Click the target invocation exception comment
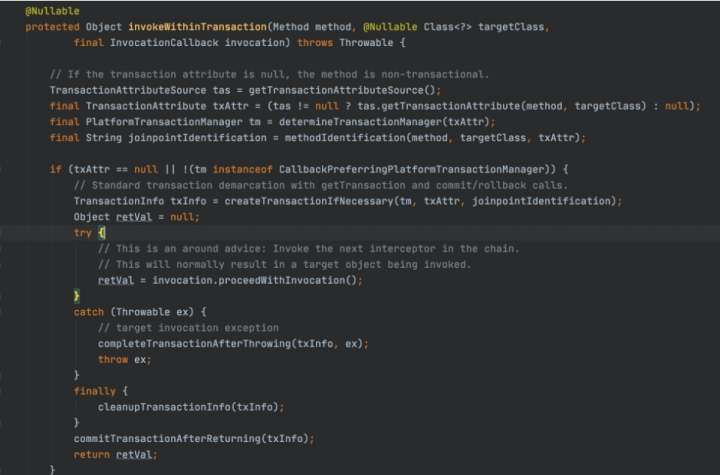The width and height of the screenshot is (720, 475). tap(188, 328)
